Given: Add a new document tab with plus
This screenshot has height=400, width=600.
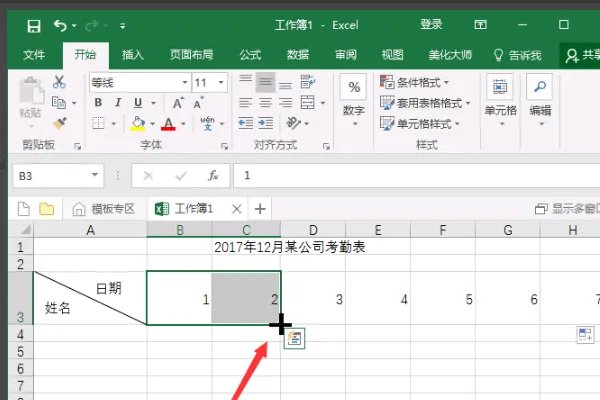Looking at the screenshot, I should click(x=260, y=209).
